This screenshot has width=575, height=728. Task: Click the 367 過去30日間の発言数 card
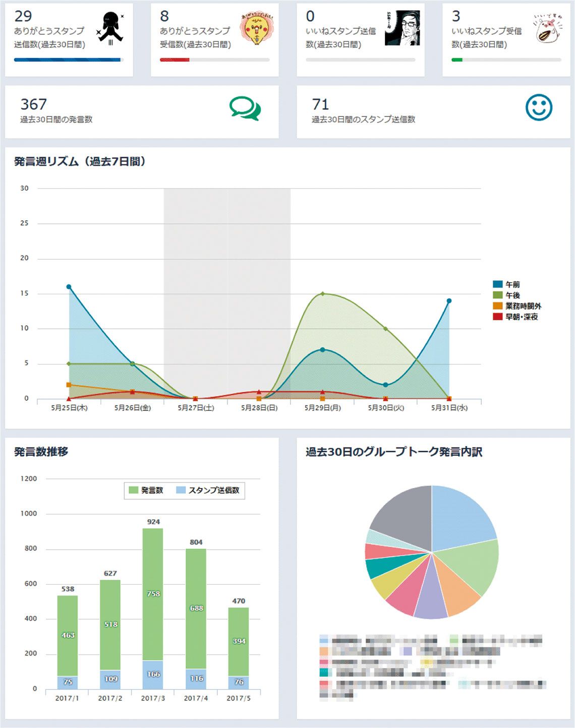(142, 111)
